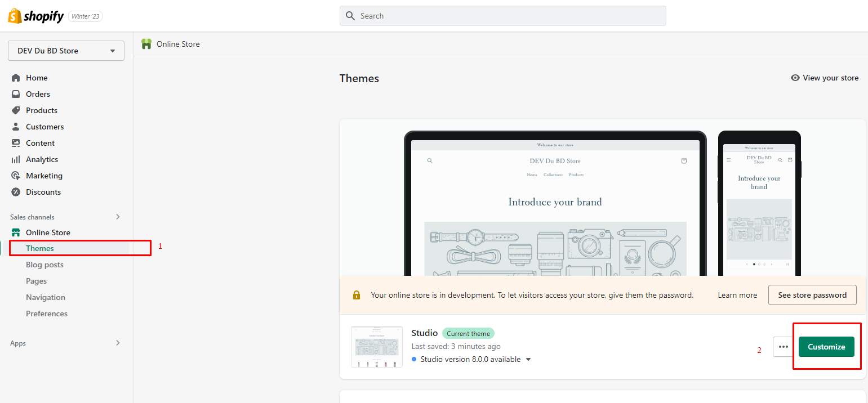Click the Shopify bag logo
This screenshot has height=403, width=868.
15,16
